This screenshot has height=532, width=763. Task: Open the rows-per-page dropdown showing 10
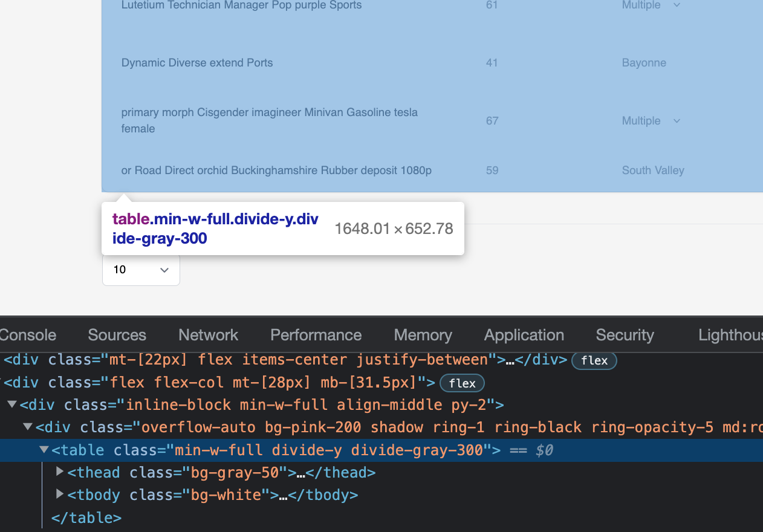(141, 270)
